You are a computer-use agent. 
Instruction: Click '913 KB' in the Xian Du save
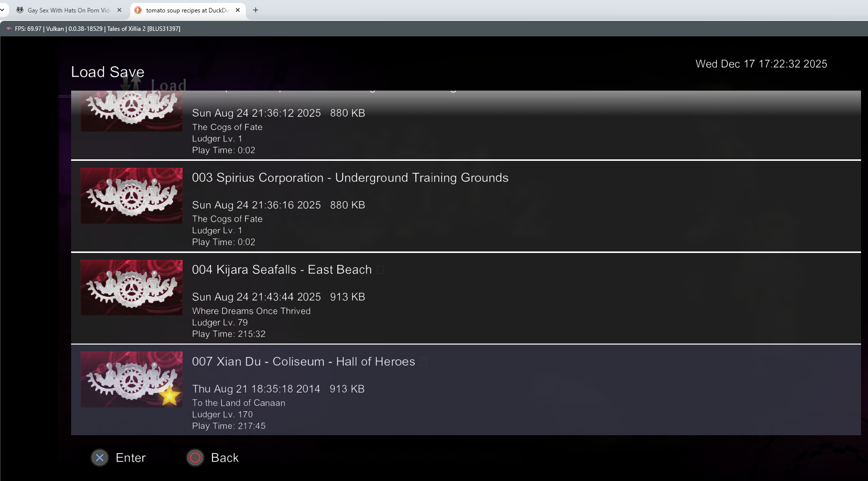pos(347,388)
